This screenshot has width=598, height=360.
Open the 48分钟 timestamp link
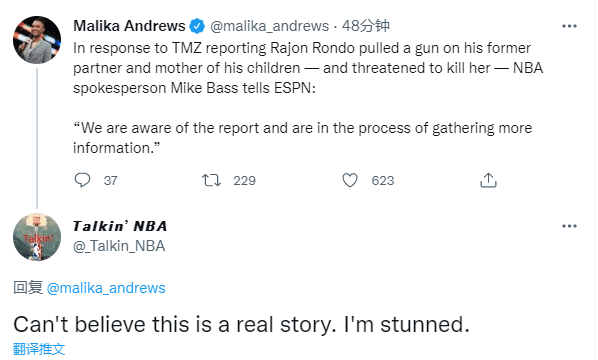pyautogui.click(x=365, y=26)
